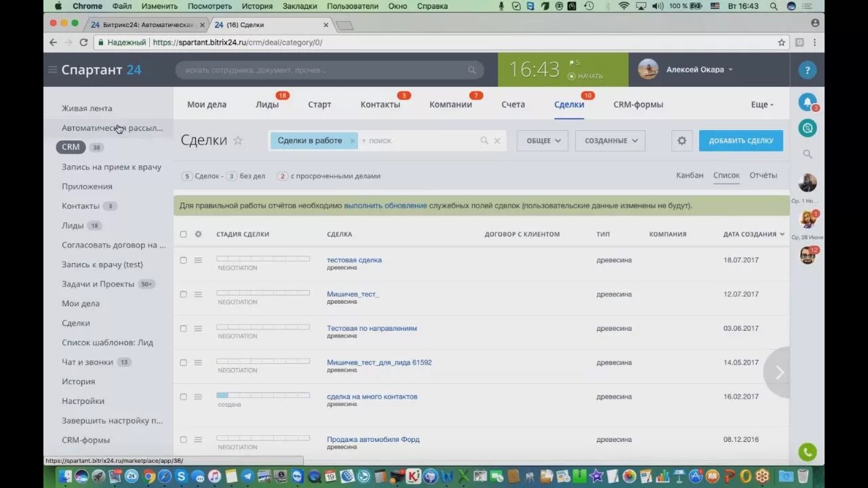Click the stage bar of тестовая сделка
The height and width of the screenshot is (488, 868).
[263, 258]
